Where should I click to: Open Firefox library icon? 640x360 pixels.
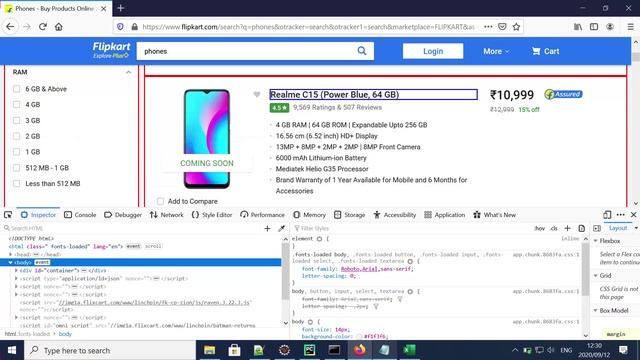[578, 27]
